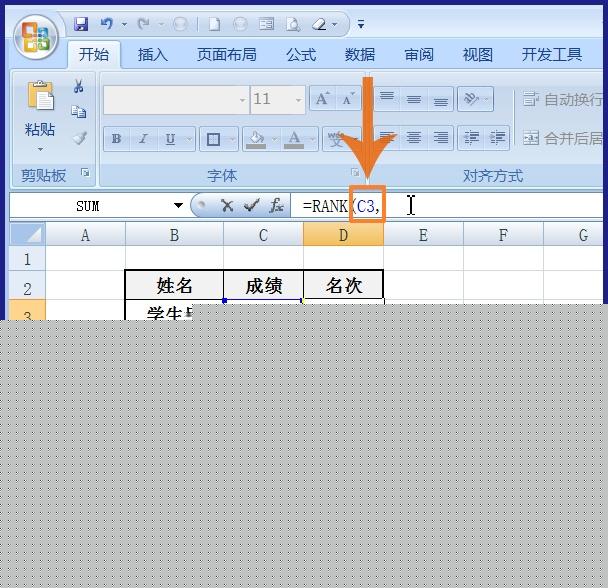This screenshot has width=608, height=588.
Task: Select row 1 header
Action: point(27,259)
